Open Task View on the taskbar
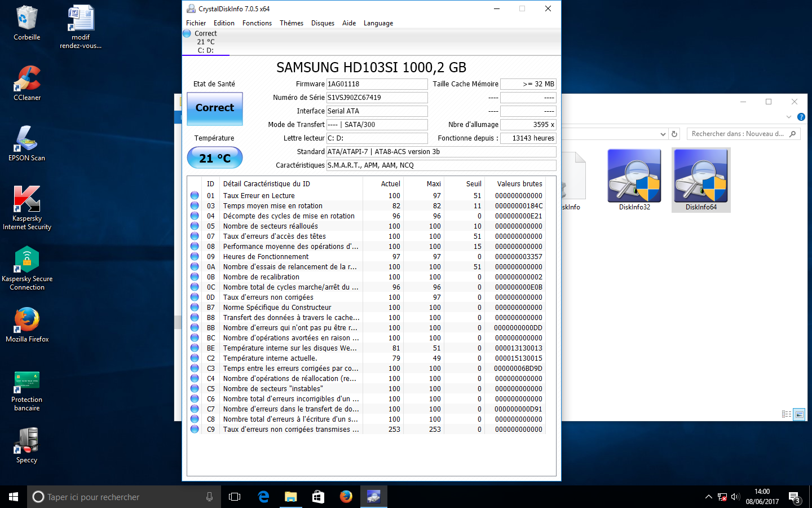Image resolution: width=812 pixels, height=508 pixels. 235,497
